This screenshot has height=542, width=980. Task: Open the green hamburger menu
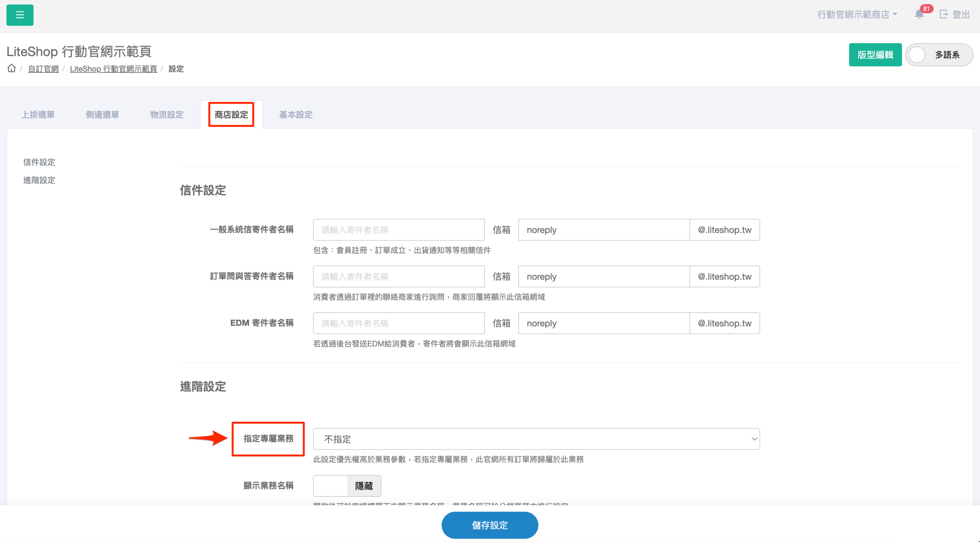(x=20, y=15)
